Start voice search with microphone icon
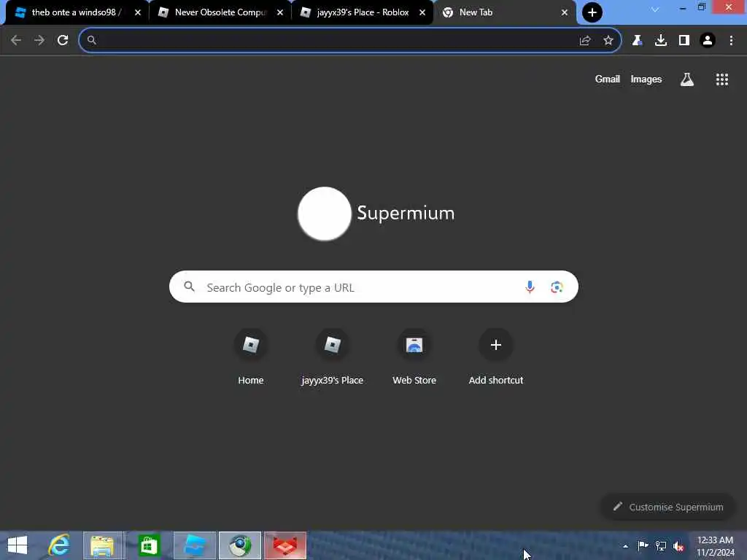The width and height of the screenshot is (747, 560). point(530,287)
